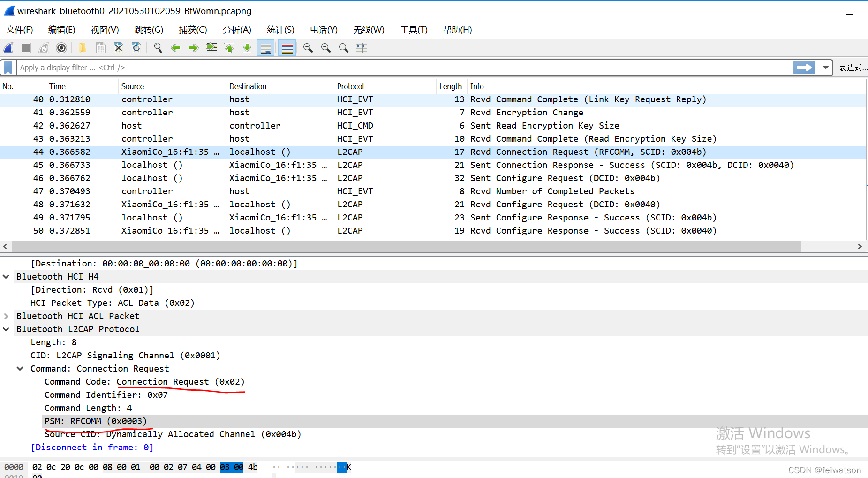
Task: Find a packet with magnifier icon
Action: click(158, 48)
